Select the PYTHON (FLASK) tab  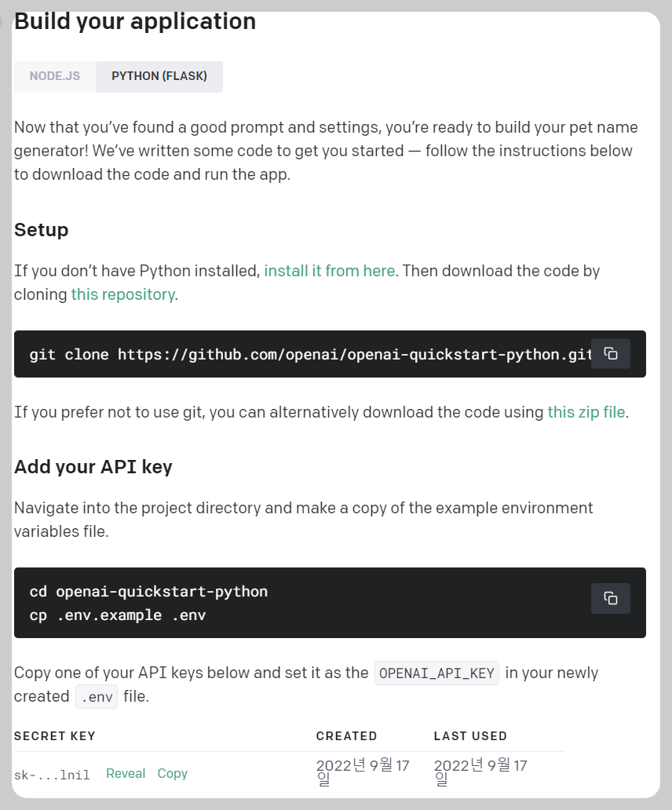coord(159,76)
